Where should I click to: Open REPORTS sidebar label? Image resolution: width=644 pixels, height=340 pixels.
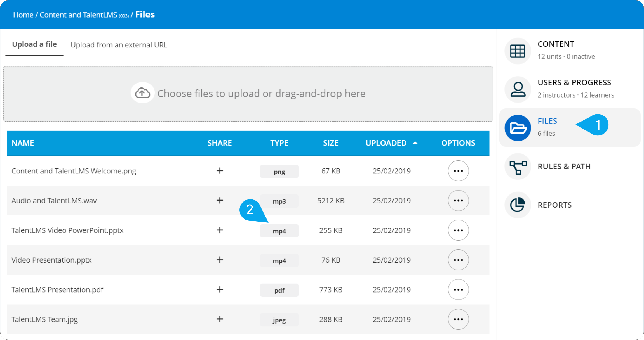(x=555, y=205)
